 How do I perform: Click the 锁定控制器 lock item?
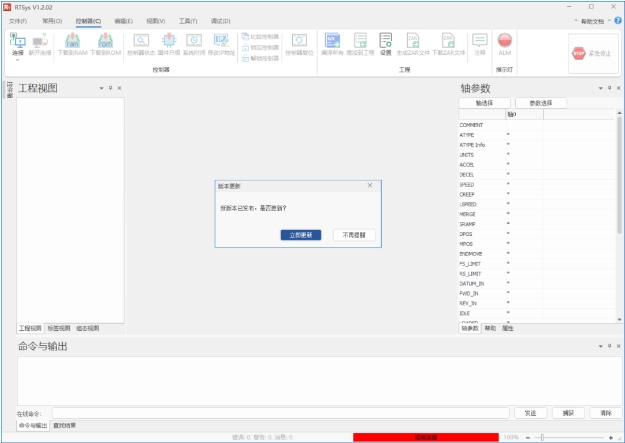[260, 47]
